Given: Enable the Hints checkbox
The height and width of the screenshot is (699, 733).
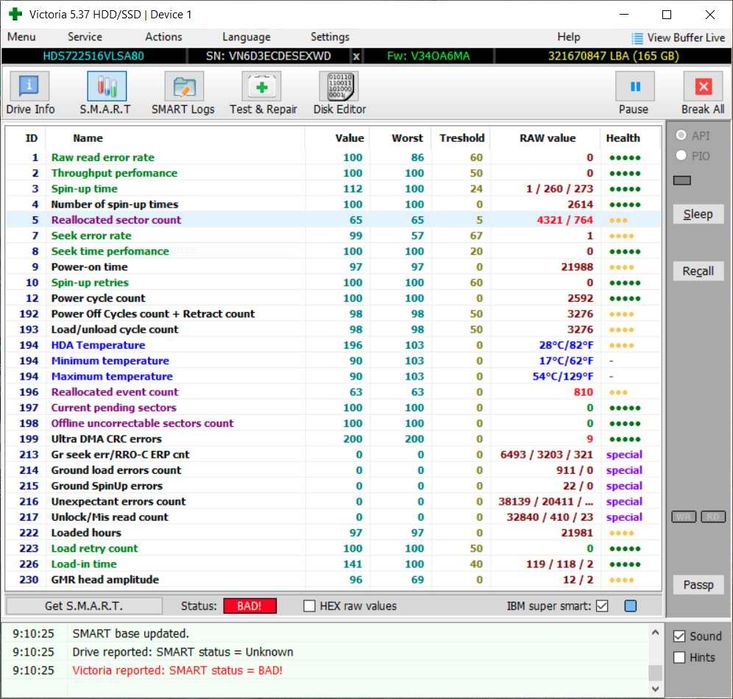Looking at the screenshot, I should click(679, 657).
